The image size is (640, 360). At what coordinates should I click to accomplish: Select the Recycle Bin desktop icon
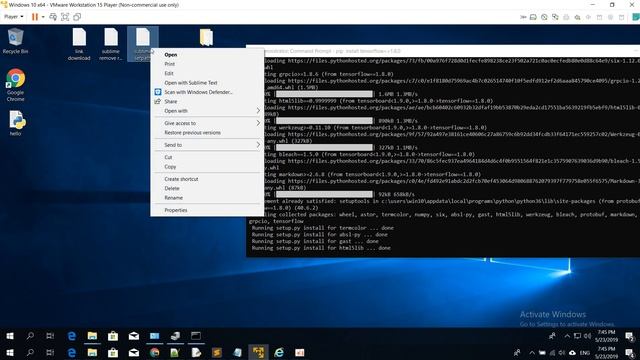15,40
